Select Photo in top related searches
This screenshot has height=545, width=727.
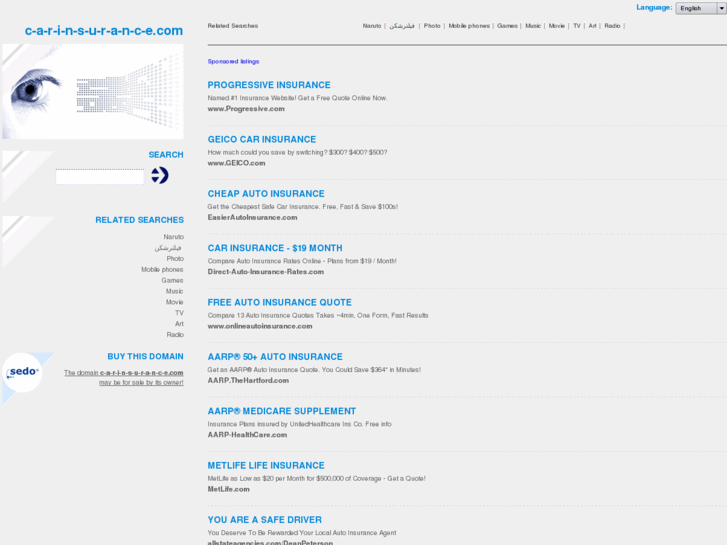pyautogui.click(x=432, y=26)
